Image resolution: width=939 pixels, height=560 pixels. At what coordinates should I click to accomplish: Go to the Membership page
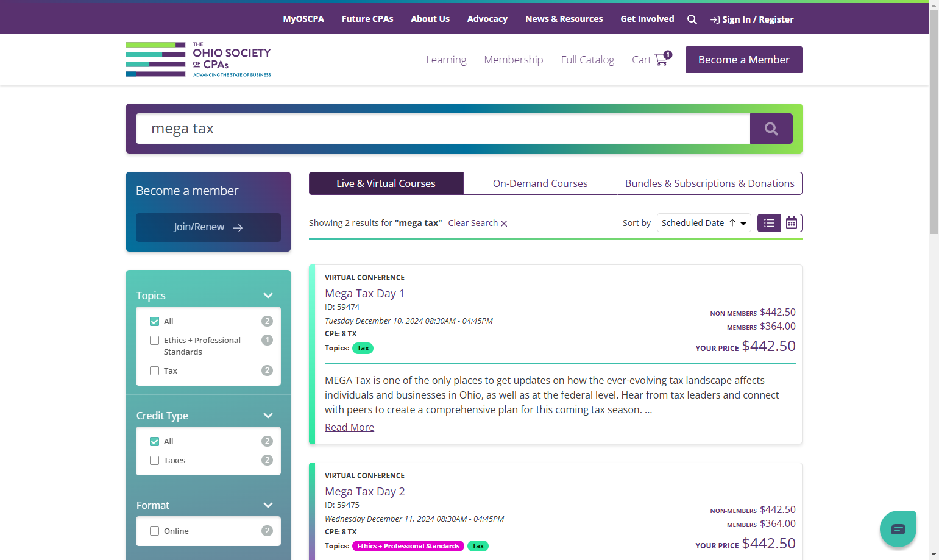514,60
